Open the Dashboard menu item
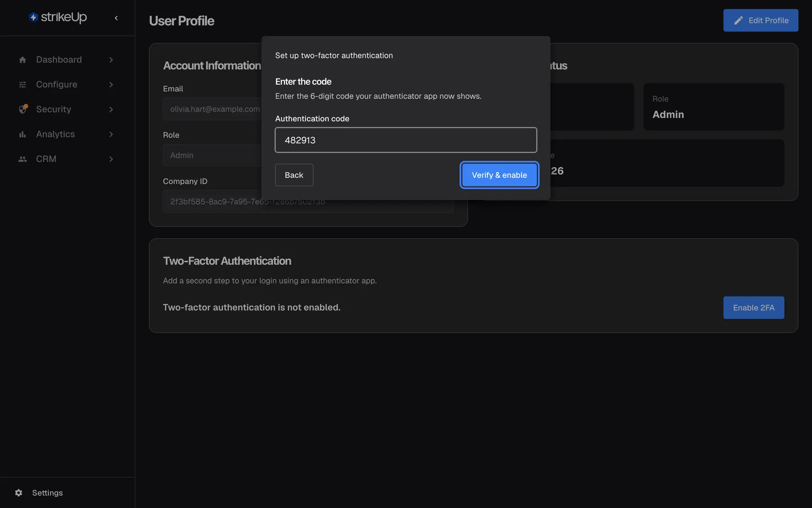This screenshot has width=812, height=508. click(67, 60)
